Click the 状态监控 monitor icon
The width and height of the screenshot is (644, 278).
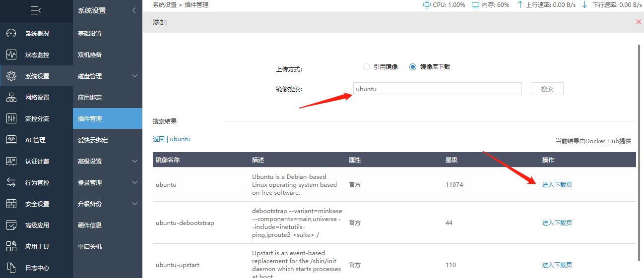click(x=11, y=55)
